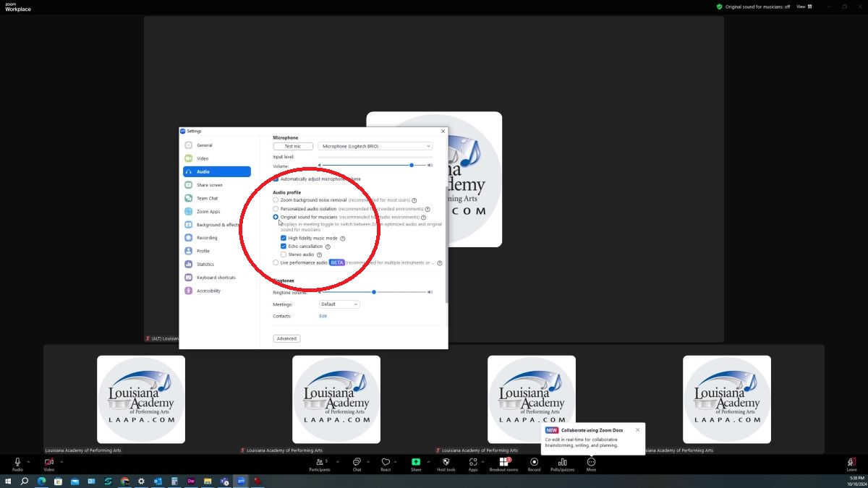The height and width of the screenshot is (488, 868).
Task: Open Host tools shield icon
Action: pos(446,462)
